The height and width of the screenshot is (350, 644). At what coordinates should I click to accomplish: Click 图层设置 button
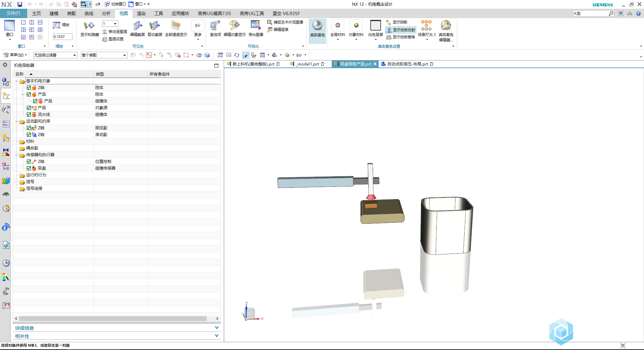click(x=113, y=39)
